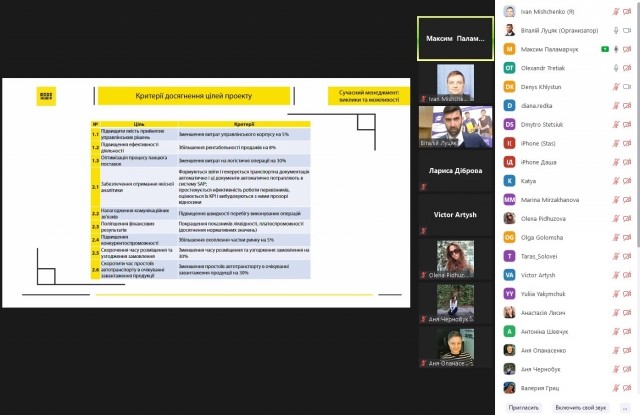Click Ivan Mishchenko's muted microphone icon in participants list
Image resolution: width=640 pixels, height=415 pixels.
click(x=616, y=12)
